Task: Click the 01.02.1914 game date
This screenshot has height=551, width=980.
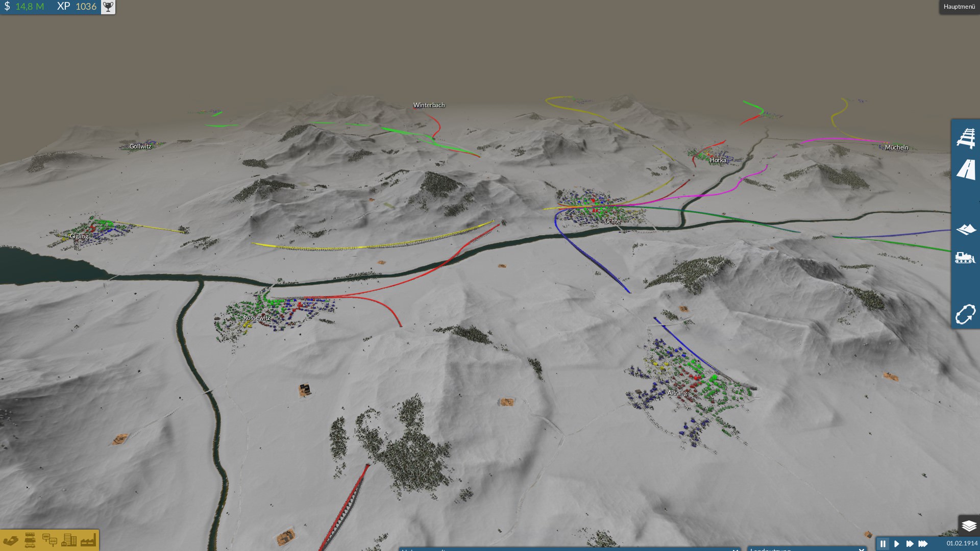Action: (x=962, y=544)
